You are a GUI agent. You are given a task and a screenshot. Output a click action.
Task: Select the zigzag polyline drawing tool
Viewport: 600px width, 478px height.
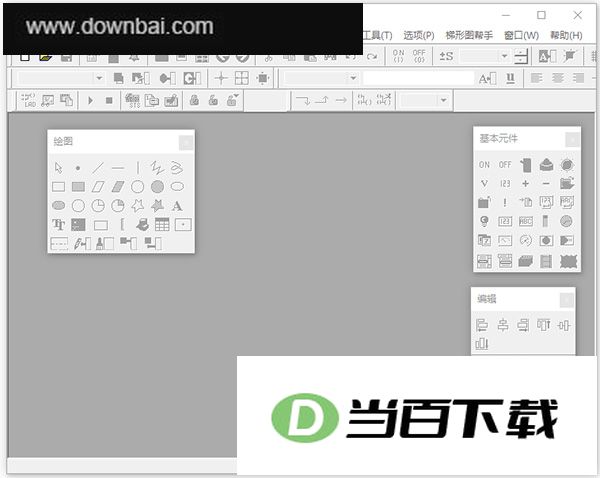click(x=157, y=168)
